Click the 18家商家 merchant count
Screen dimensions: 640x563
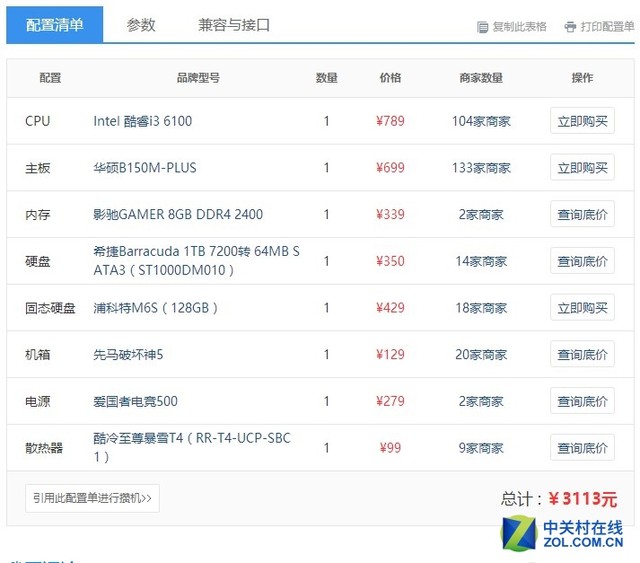point(481,307)
